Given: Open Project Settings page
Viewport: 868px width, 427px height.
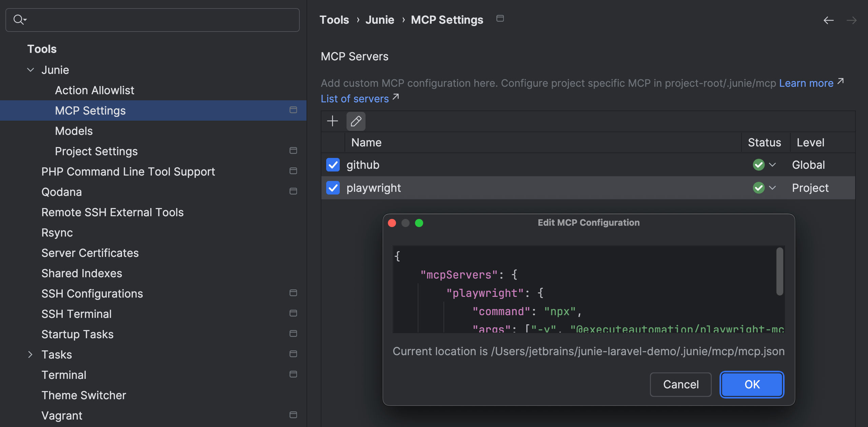Looking at the screenshot, I should pyautogui.click(x=96, y=151).
